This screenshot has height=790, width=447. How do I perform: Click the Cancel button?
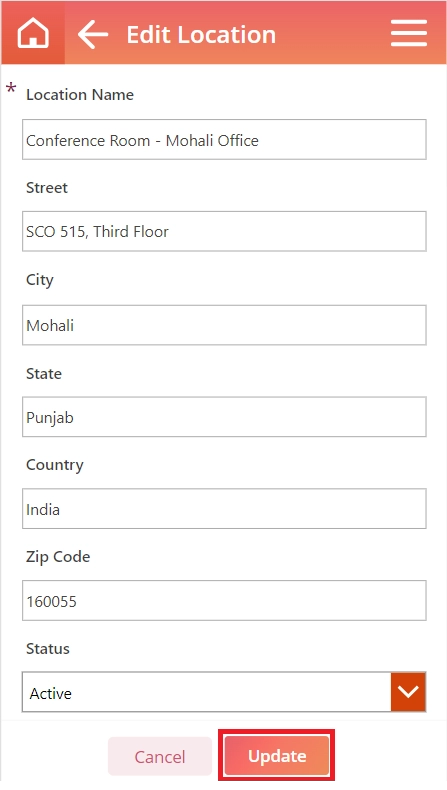point(160,756)
